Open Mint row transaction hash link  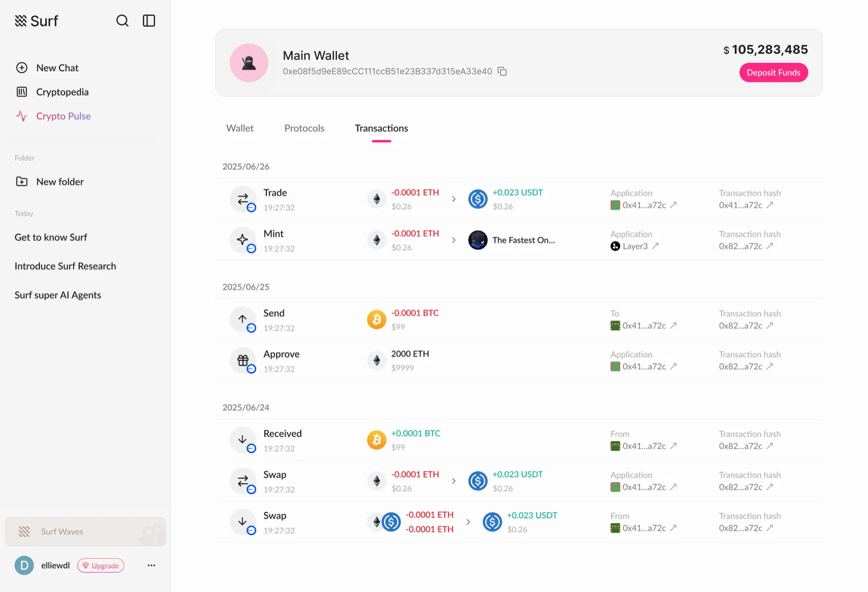click(746, 246)
